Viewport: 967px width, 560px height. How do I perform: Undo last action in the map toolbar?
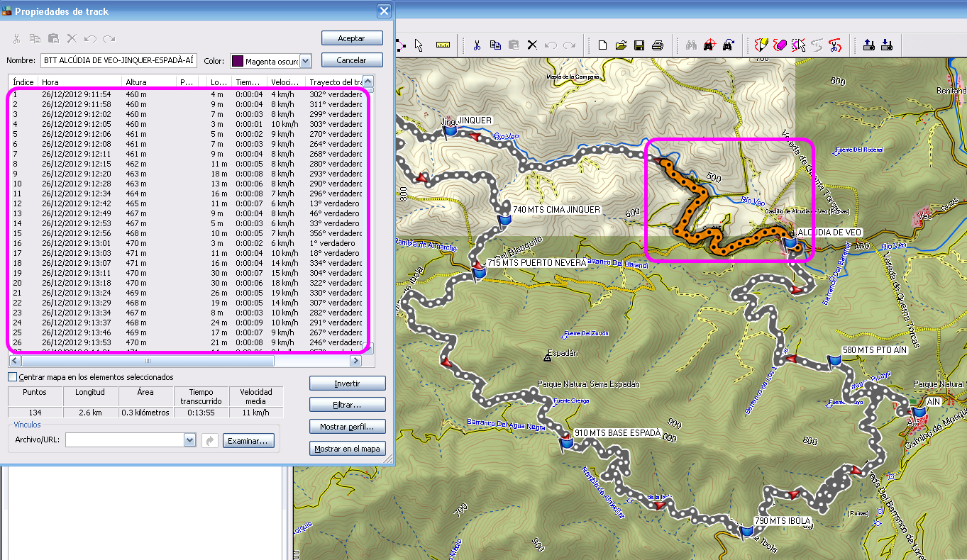coord(549,44)
